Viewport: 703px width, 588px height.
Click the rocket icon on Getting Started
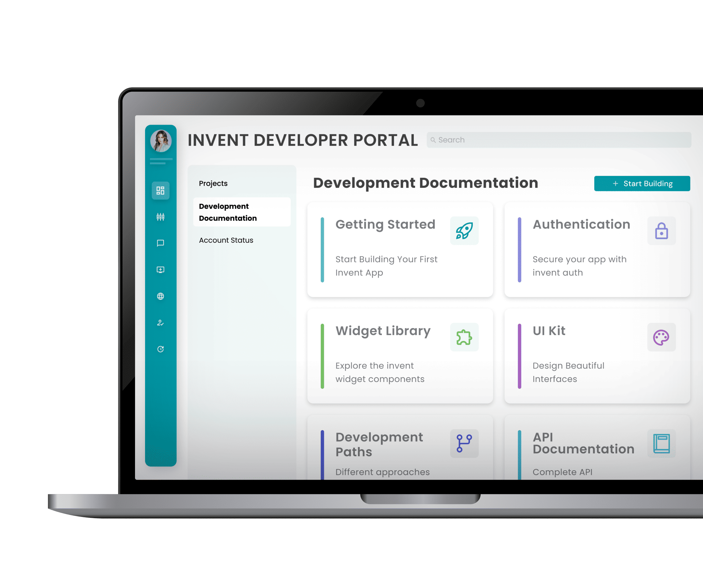pyautogui.click(x=464, y=230)
